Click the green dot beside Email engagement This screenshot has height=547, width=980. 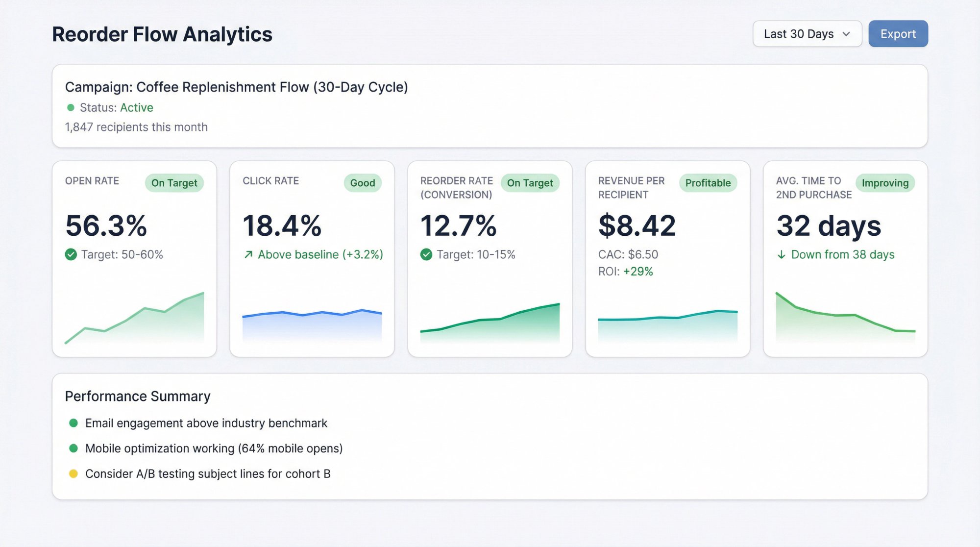point(73,423)
